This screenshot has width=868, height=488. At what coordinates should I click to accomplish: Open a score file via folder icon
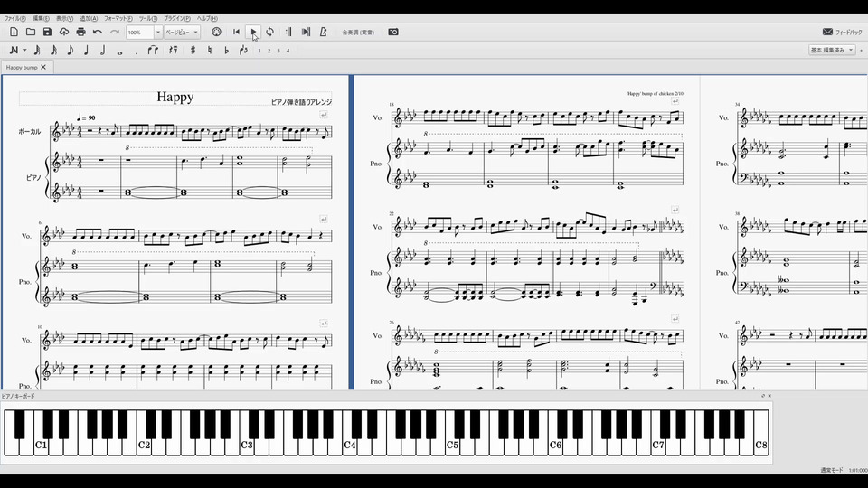[31, 33]
